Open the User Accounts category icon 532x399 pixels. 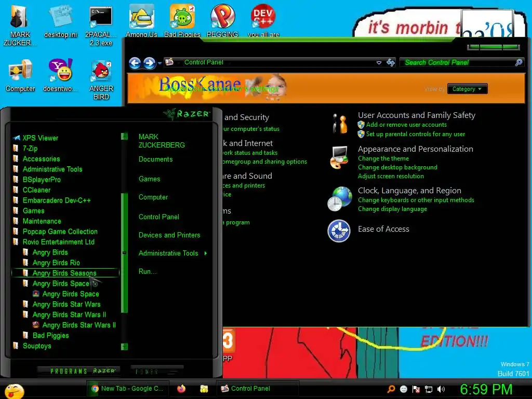340,124
